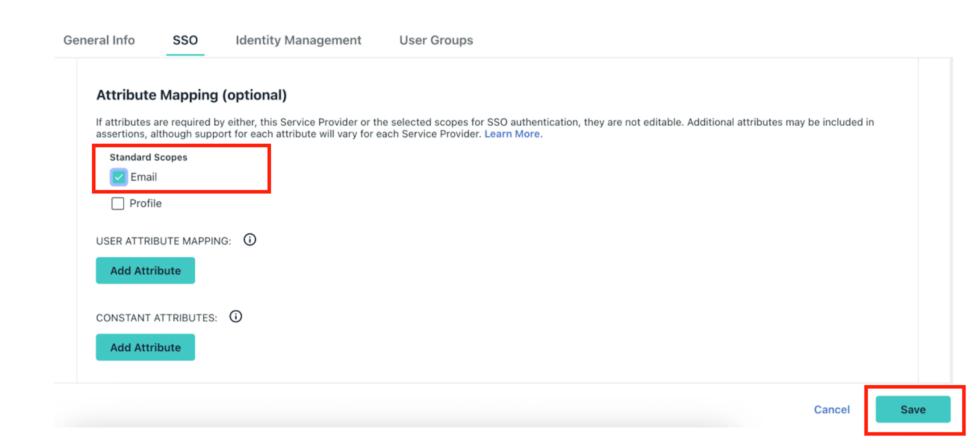
Task: Cancel the SSO configuration changes
Action: (832, 409)
